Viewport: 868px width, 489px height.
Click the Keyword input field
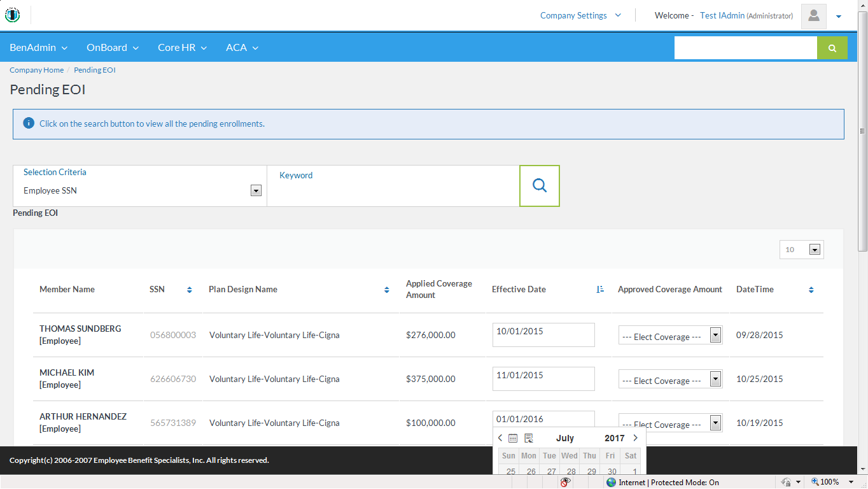coord(393,186)
